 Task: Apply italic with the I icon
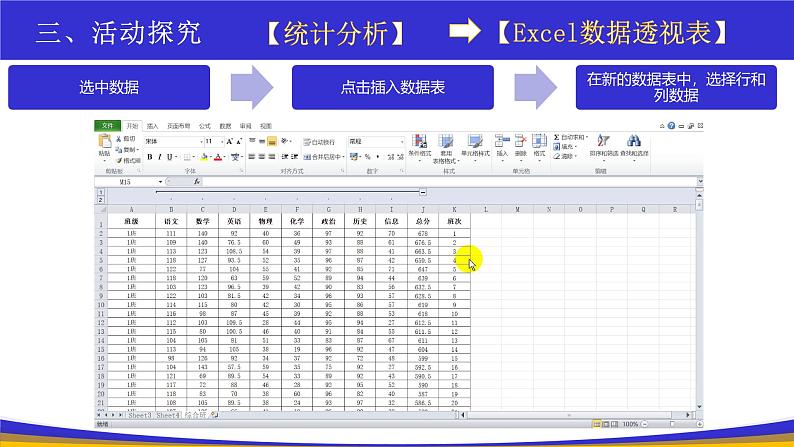coord(159,157)
